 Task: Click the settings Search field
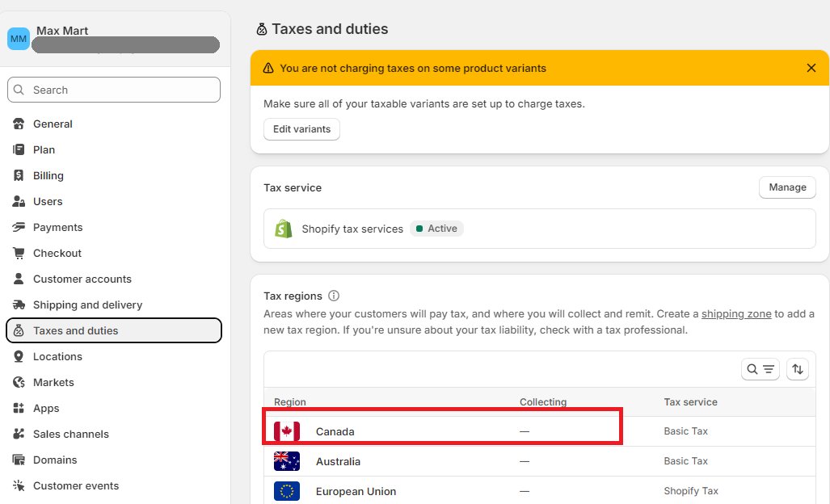point(114,90)
